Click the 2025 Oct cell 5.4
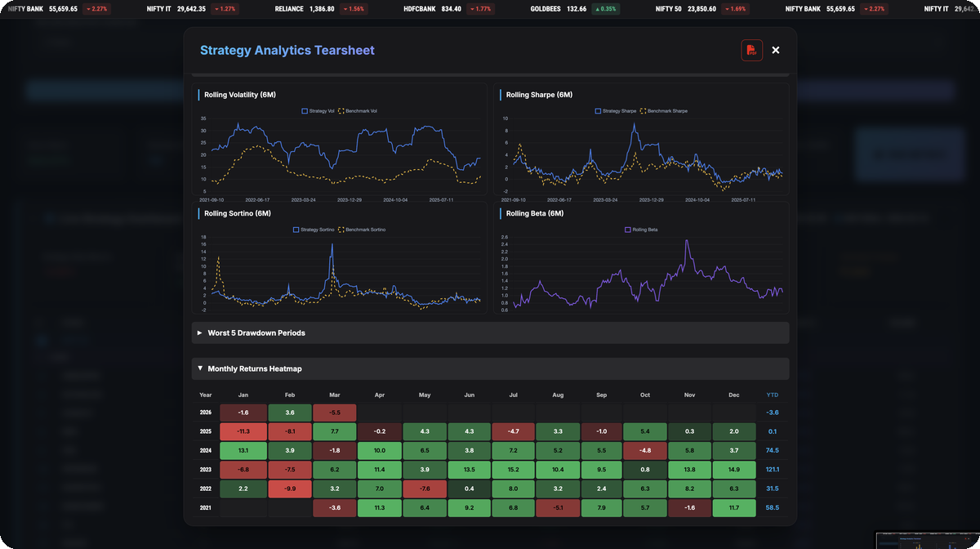The height and width of the screenshot is (549, 980). point(645,431)
